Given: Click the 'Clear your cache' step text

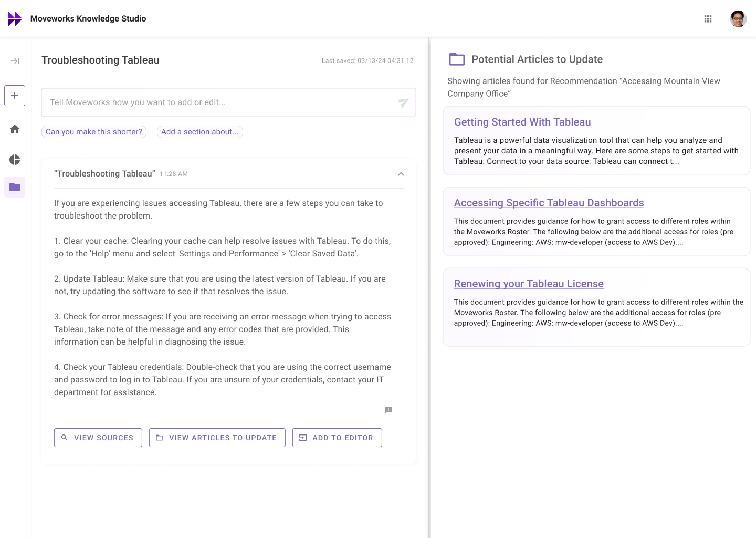Looking at the screenshot, I should click(223, 247).
